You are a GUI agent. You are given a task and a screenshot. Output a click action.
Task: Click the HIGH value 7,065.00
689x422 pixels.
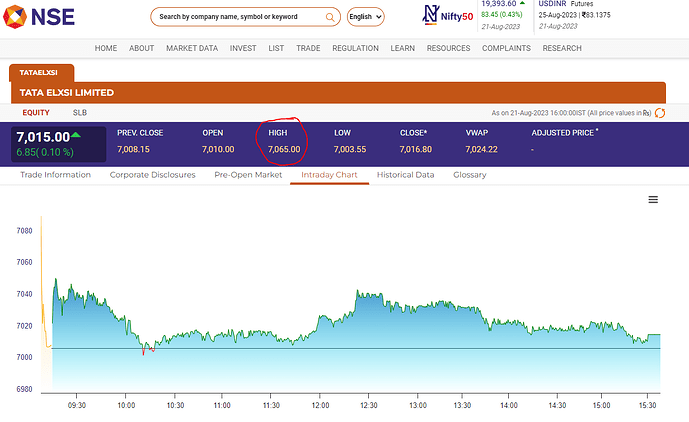pos(284,149)
